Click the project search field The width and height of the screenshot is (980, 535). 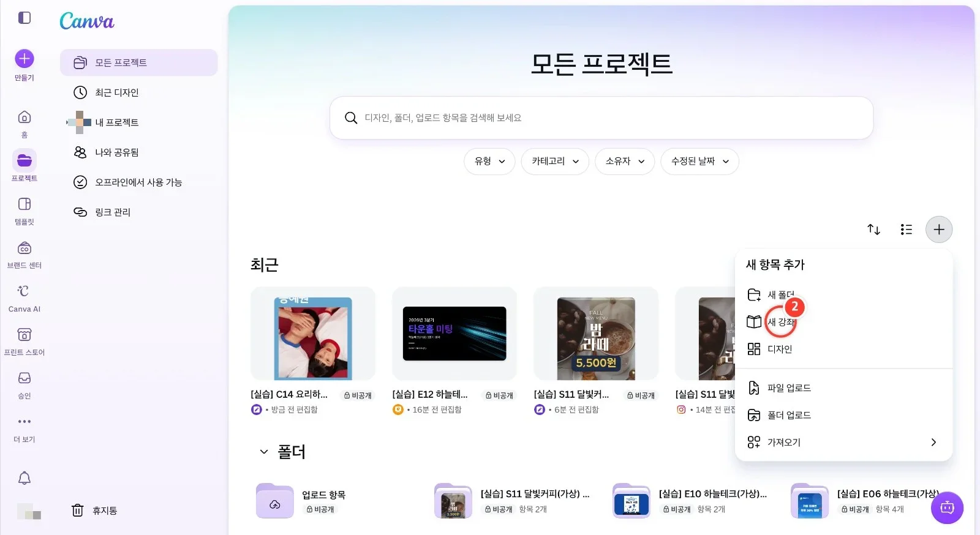pos(601,118)
